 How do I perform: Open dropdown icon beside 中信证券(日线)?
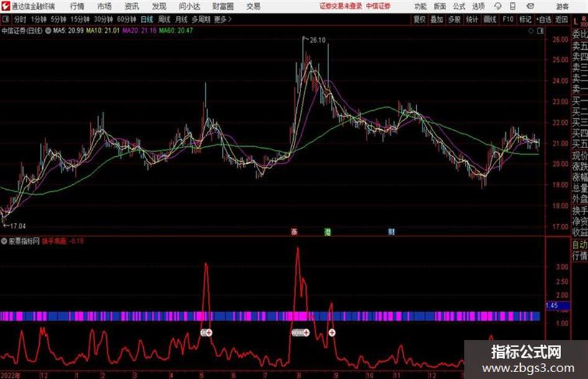[x=48, y=30]
